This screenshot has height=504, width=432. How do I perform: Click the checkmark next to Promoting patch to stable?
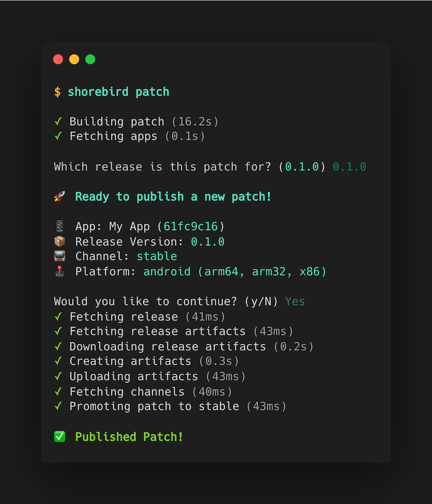[x=58, y=406]
